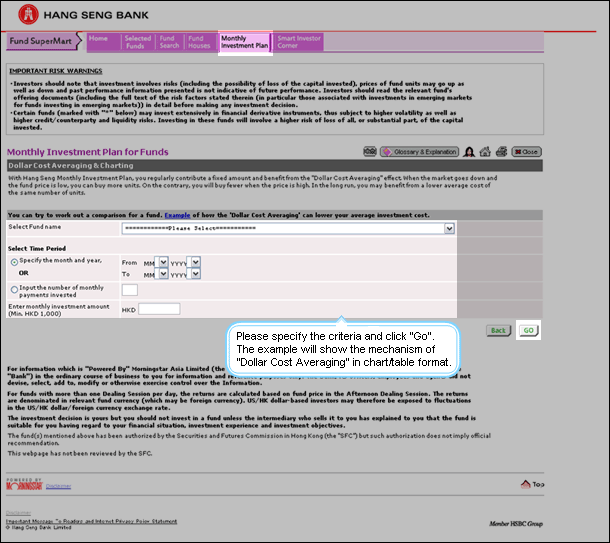The height and width of the screenshot is (543, 610).
Task: Click the Close button with red X
Action: pyautogui.click(x=526, y=152)
